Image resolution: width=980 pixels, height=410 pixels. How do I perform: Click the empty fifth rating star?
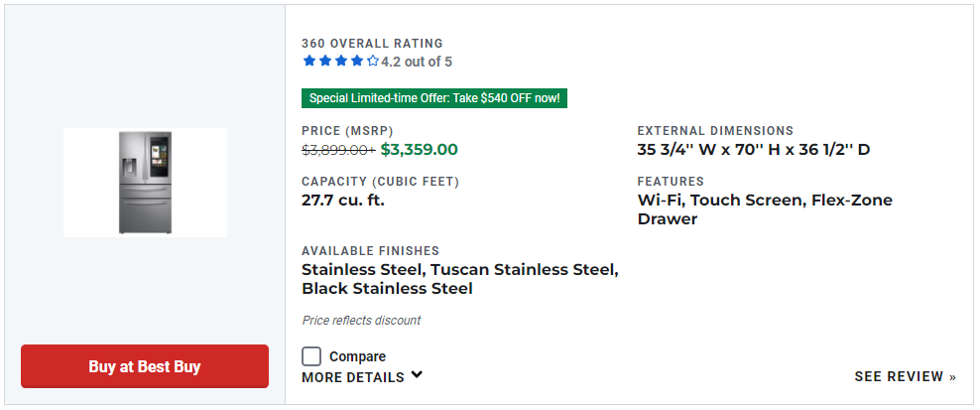[373, 62]
